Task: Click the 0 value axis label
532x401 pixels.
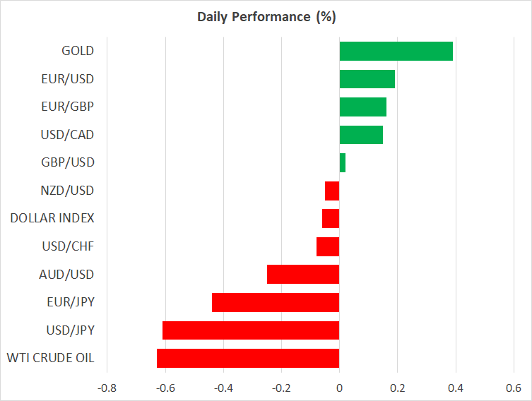Action: 340,388
